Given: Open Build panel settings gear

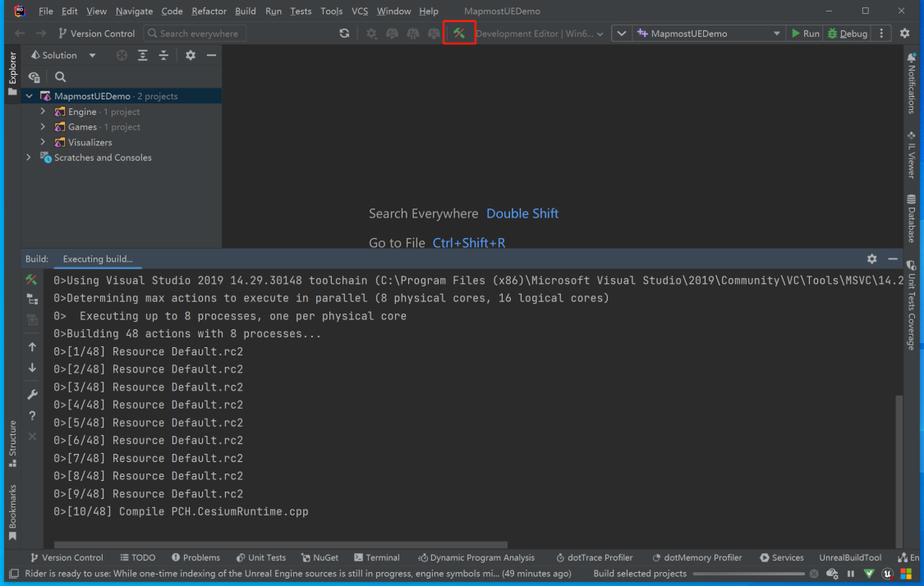Looking at the screenshot, I should click(x=871, y=259).
